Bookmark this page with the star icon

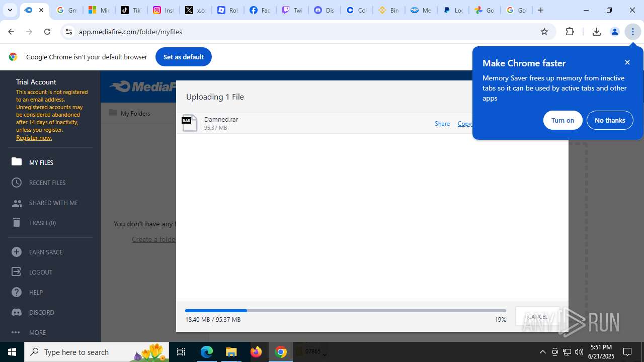[x=544, y=32]
